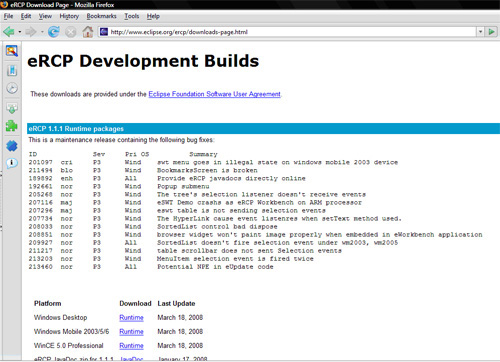Viewport: 500px width, 362px height.
Task: Click the Firefox logo in the title bar
Action: tap(4, 5)
